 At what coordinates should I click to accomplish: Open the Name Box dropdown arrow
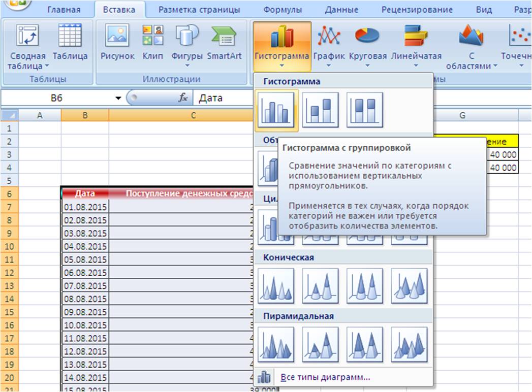point(118,98)
